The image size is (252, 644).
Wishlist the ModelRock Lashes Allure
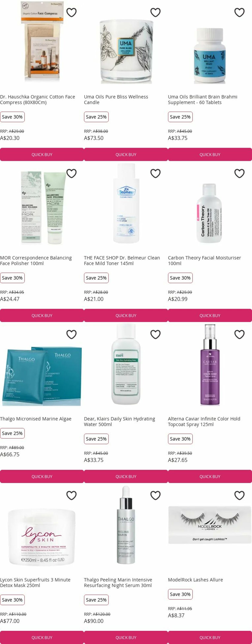point(240,495)
